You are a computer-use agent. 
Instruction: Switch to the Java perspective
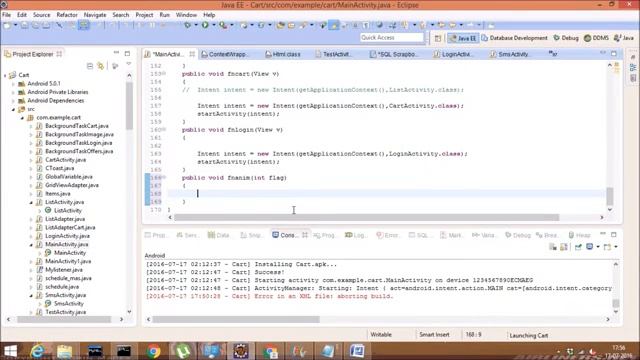(624, 38)
